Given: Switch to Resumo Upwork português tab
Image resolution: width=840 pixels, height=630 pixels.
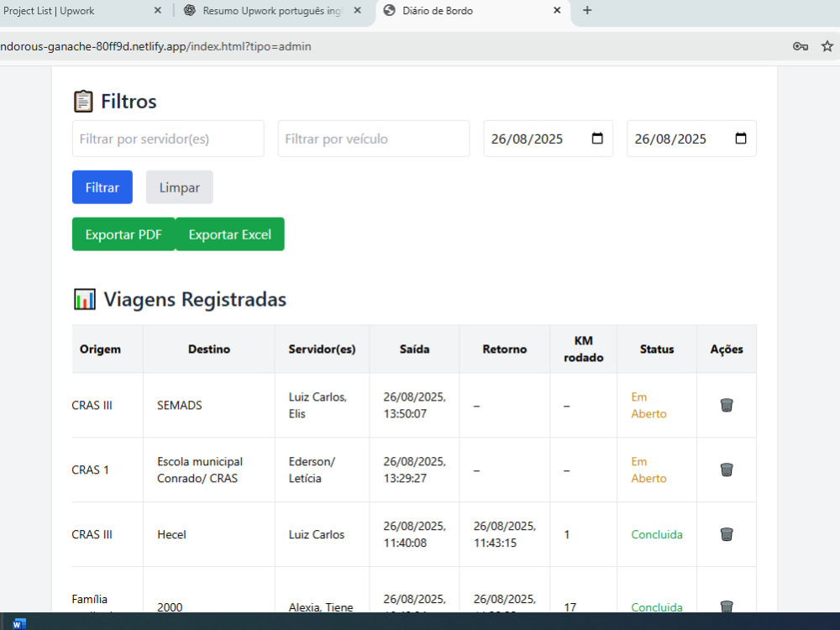Looking at the screenshot, I should pyautogui.click(x=272, y=11).
